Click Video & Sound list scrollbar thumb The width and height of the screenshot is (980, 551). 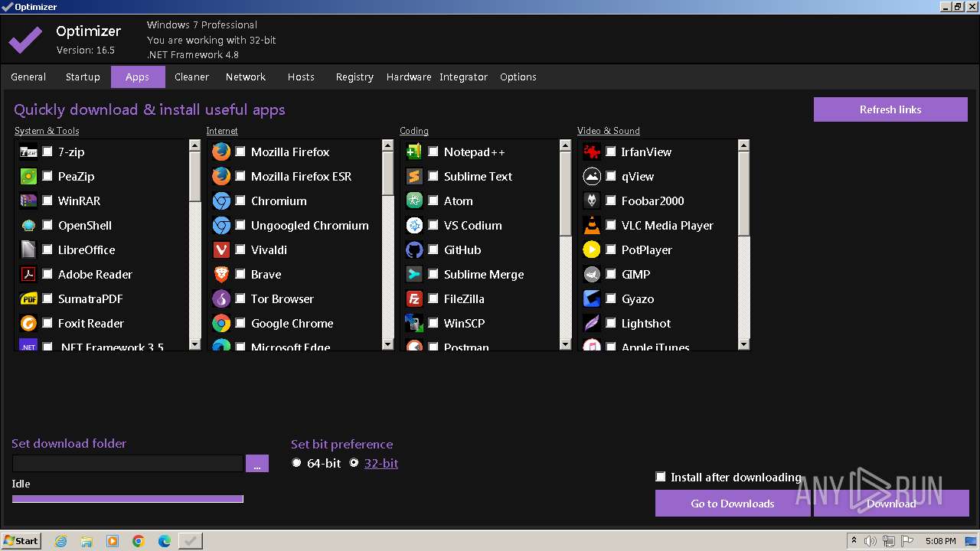pyautogui.click(x=743, y=193)
